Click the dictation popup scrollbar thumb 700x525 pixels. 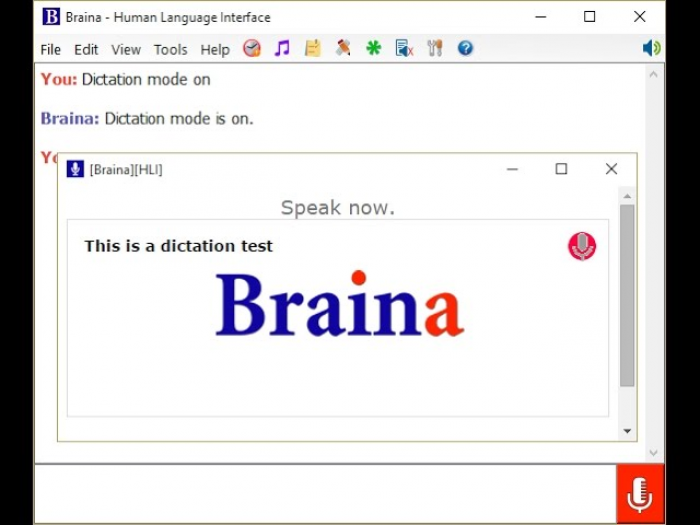pyautogui.click(x=627, y=295)
